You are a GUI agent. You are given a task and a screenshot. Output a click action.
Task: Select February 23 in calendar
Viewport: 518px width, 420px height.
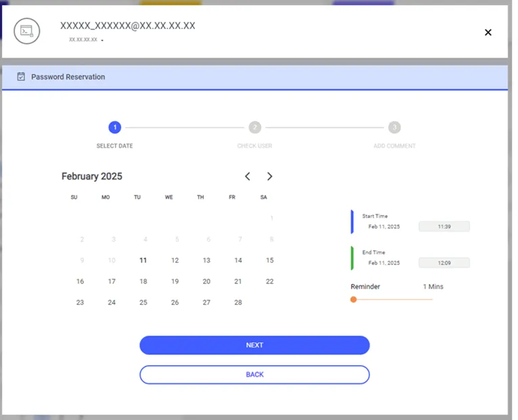(80, 302)
